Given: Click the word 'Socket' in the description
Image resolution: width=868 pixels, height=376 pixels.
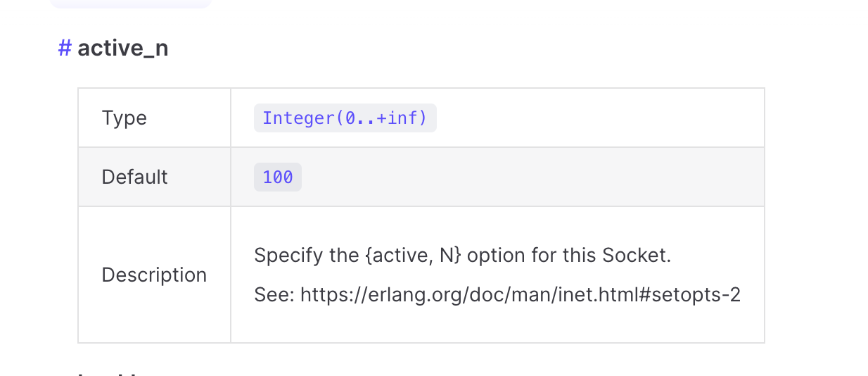Looking at the screenshot, I should tap(634, 255).
